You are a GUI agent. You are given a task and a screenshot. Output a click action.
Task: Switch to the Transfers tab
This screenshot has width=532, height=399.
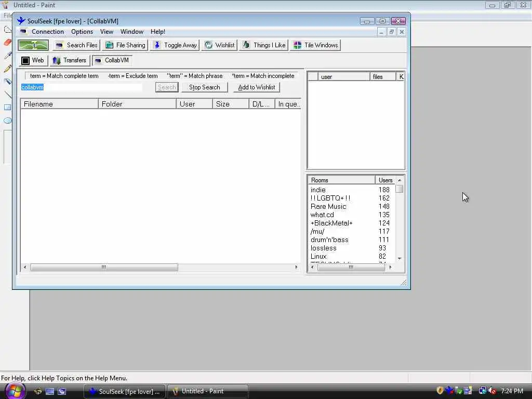(x=70, y=60)
